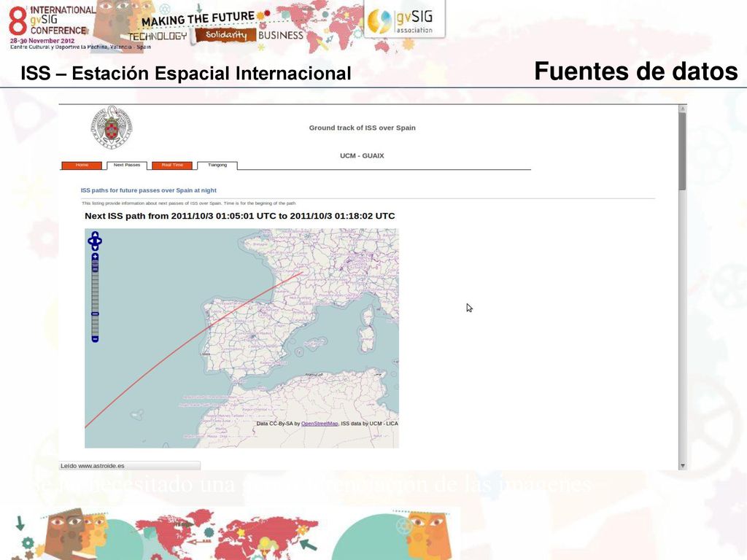Click the scrollbar down arrow of the web page
This screenshot has width=747, height=560.
682,466
